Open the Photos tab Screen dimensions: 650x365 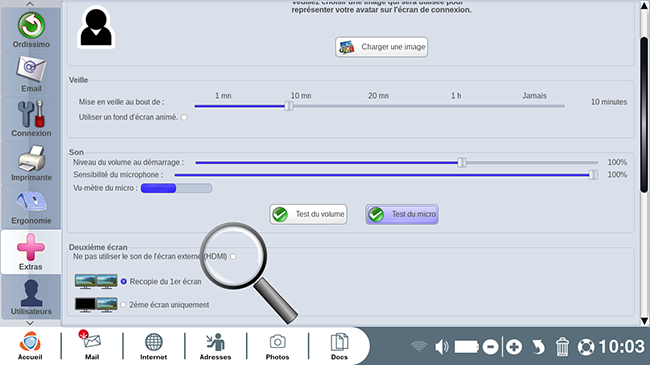[x=277, y=346]
